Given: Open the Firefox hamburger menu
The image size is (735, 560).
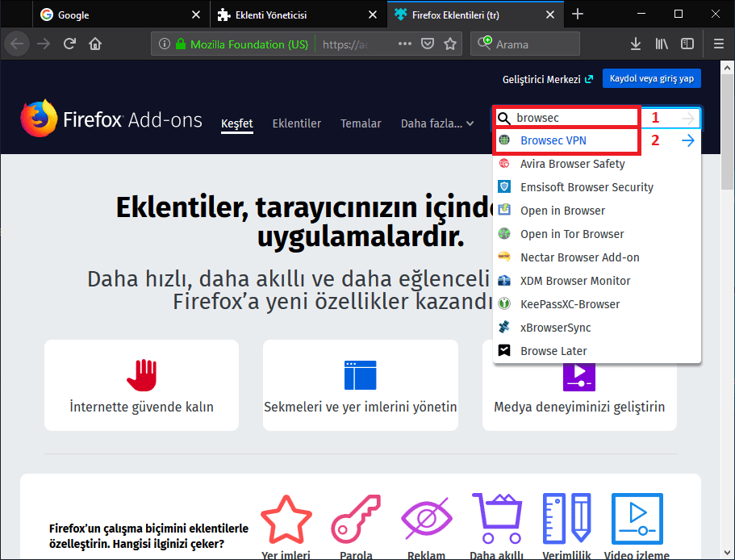Looking at the screenshot, I should pyautogui.click(x=718, y=44).
